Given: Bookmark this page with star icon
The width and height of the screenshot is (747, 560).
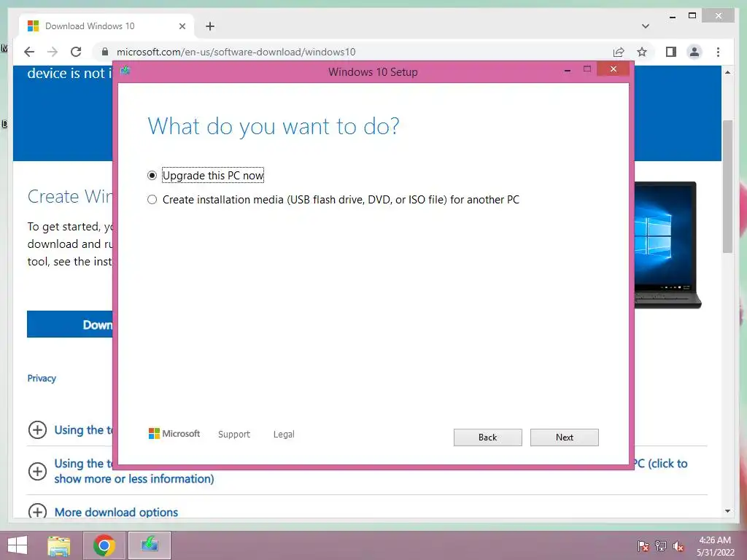Looking at the screenshot, I should (642, 52).
